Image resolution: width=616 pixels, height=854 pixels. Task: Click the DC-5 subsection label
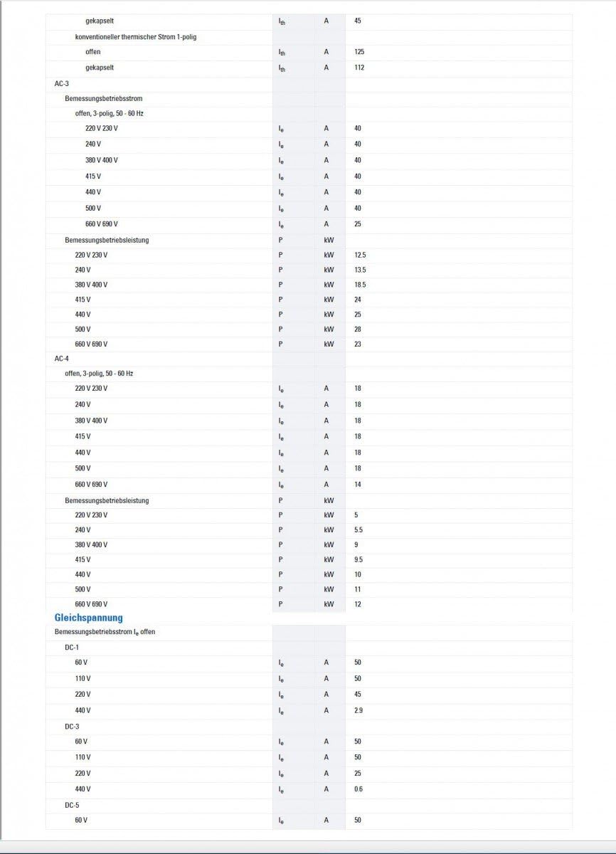click(x=72, y=805)
